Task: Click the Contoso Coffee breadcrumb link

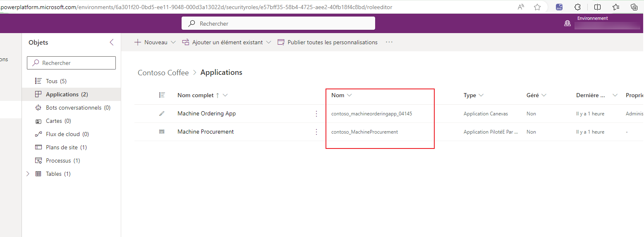Action: click(163, 72)
